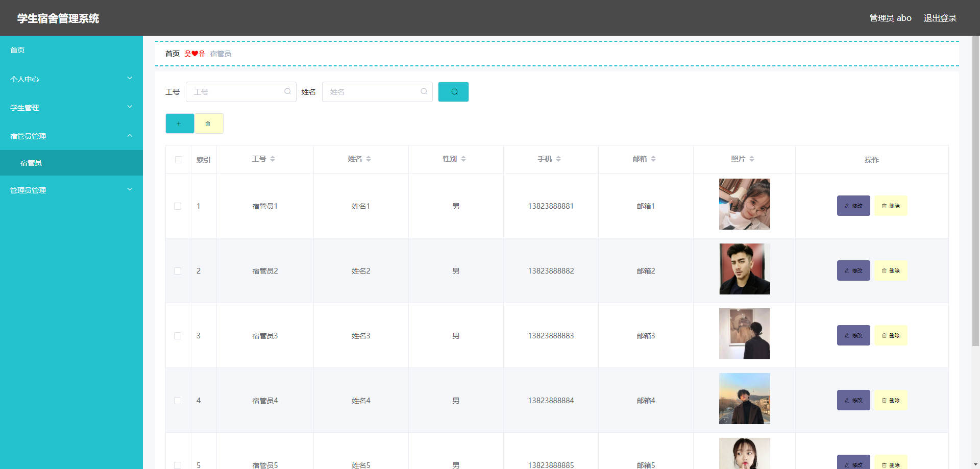This screenshot has width=980, height=469.
Task: Click 退出登录 to log out
Action: click(x=940, y=18)
